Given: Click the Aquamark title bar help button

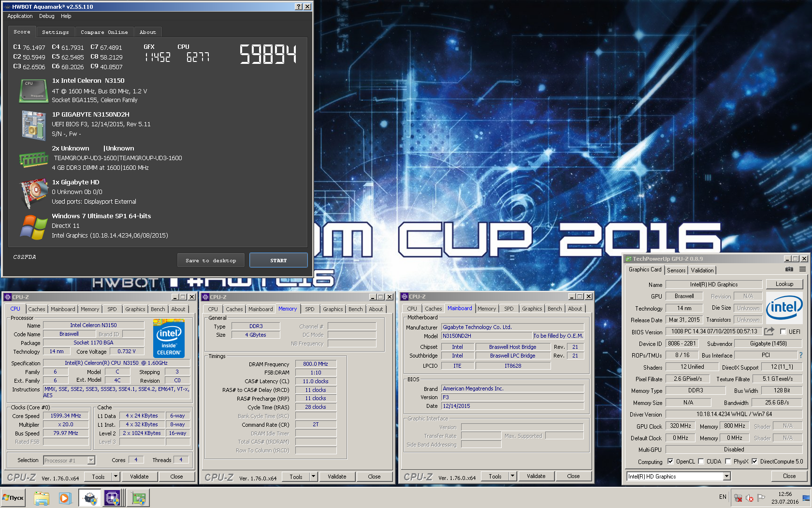Looking at the screenshot, I should tap(299, 7).
